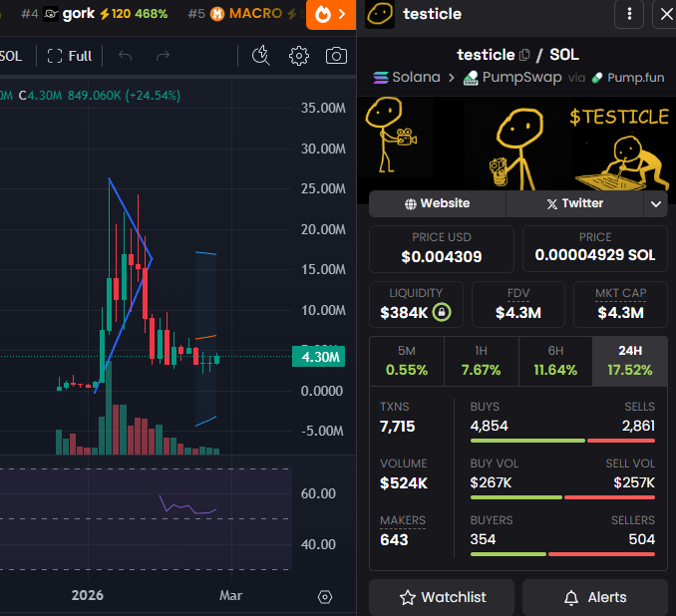676x616 pixels.
Task: Click the MKT CAP $4.3M value
Action: pyautogui.click(x=620, y=313)
